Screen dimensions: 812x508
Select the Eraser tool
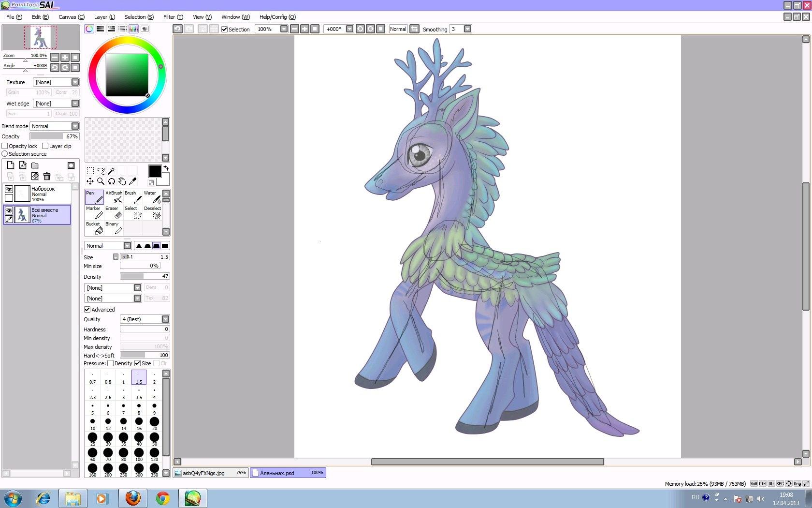(114, 212)
